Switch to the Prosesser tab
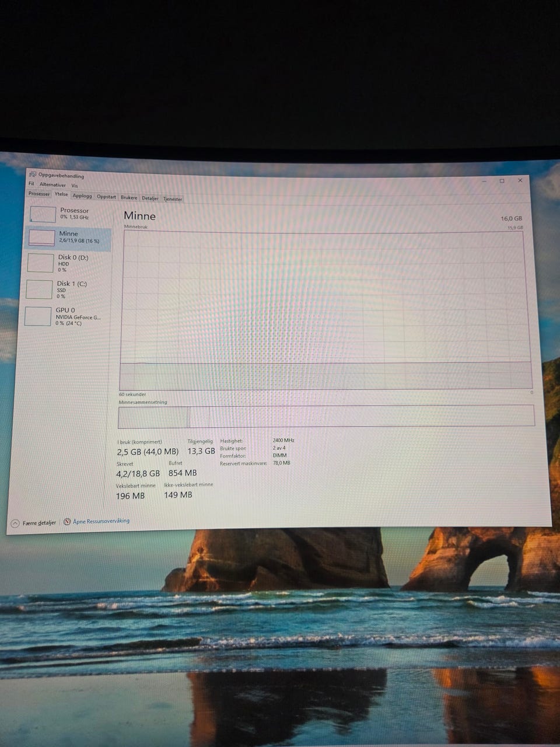560x747 pixels. 39,194
